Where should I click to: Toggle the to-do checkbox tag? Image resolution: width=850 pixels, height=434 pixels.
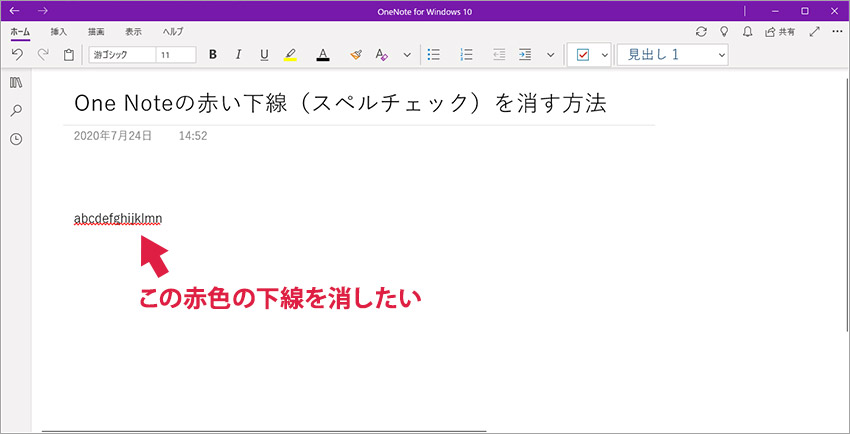tap(584, 55)
